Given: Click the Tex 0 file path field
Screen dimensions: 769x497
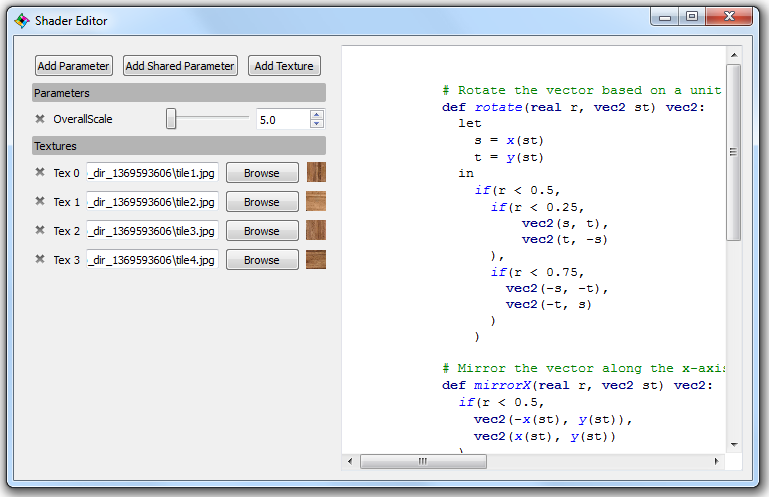Looking at the screenshot, I should [152, 173].
